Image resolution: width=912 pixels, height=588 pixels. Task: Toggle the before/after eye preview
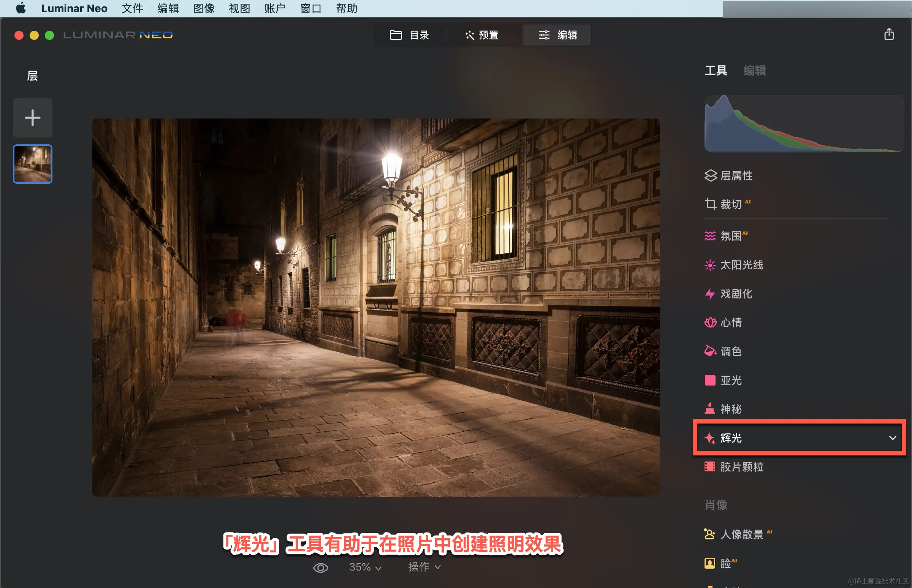320,568
